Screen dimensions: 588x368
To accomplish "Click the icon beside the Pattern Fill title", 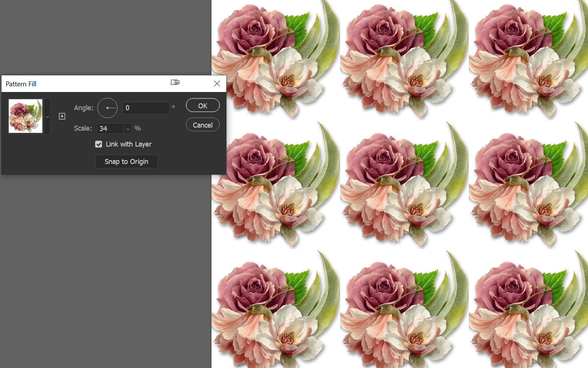I will point(175,82).
